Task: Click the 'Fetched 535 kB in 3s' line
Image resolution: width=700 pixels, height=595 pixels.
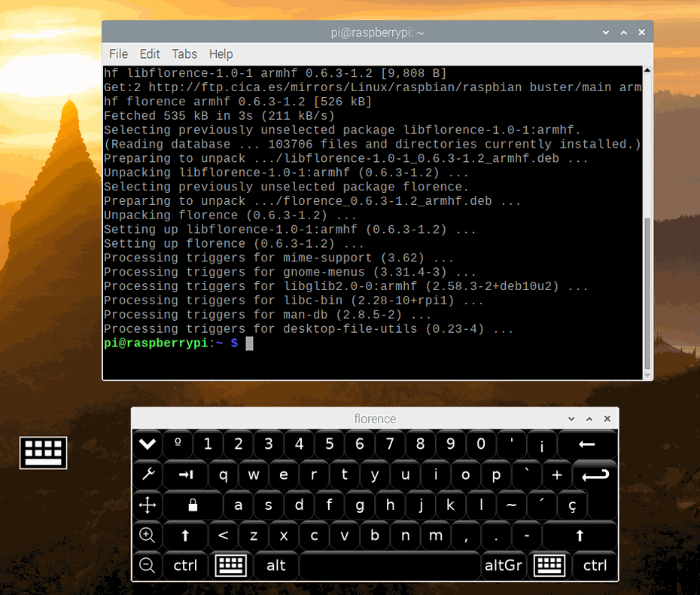Action: (x=219, y=116)
